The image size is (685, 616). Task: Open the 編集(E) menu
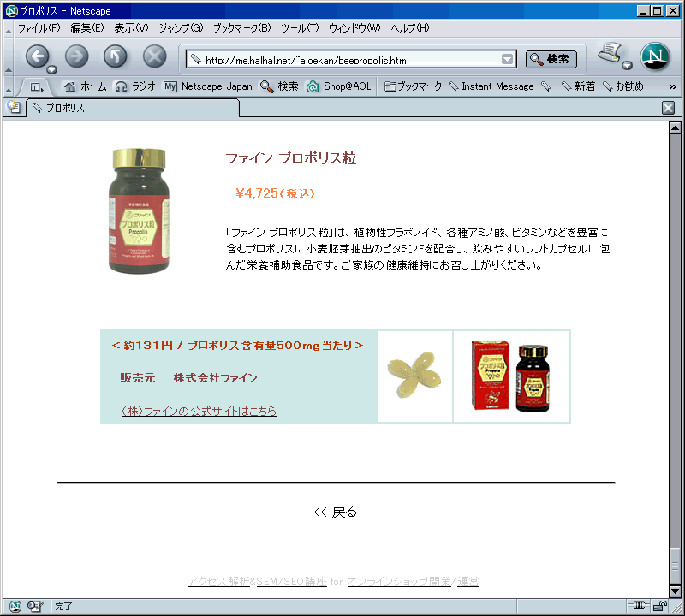[x=87, y=28]
